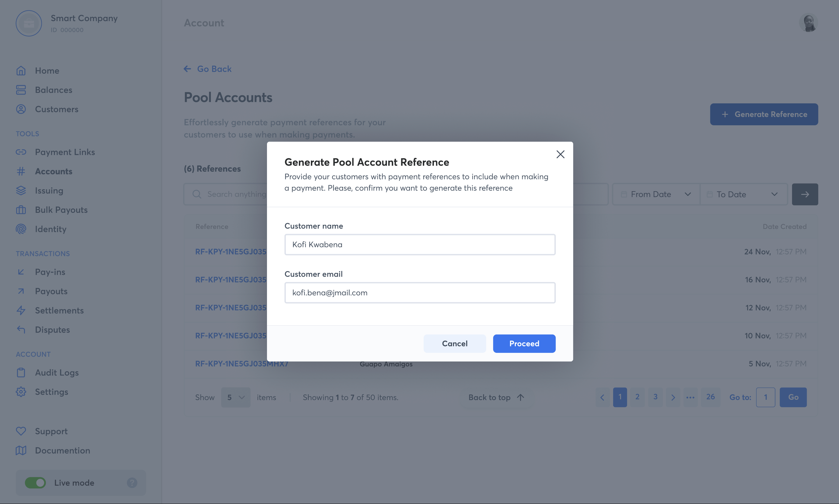Select current page 1 button

pyautogui.click(x=620, y=397)
